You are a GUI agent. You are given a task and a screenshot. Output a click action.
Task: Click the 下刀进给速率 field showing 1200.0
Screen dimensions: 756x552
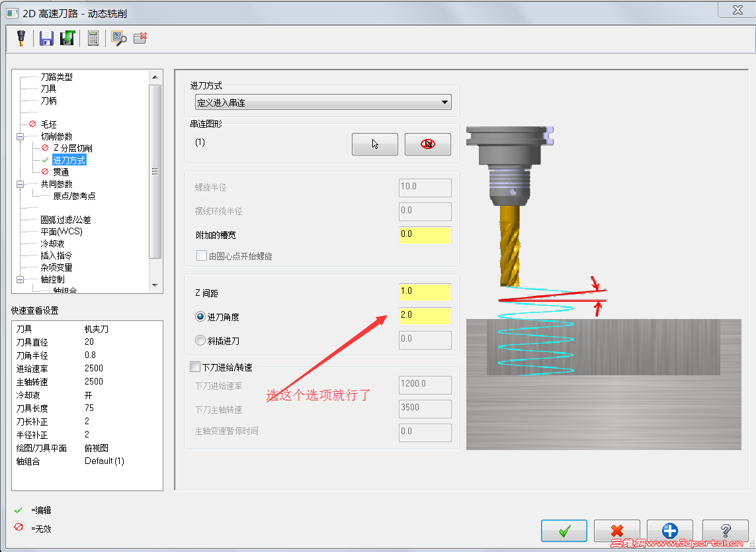pyautogui.click(x=425, y=385)
